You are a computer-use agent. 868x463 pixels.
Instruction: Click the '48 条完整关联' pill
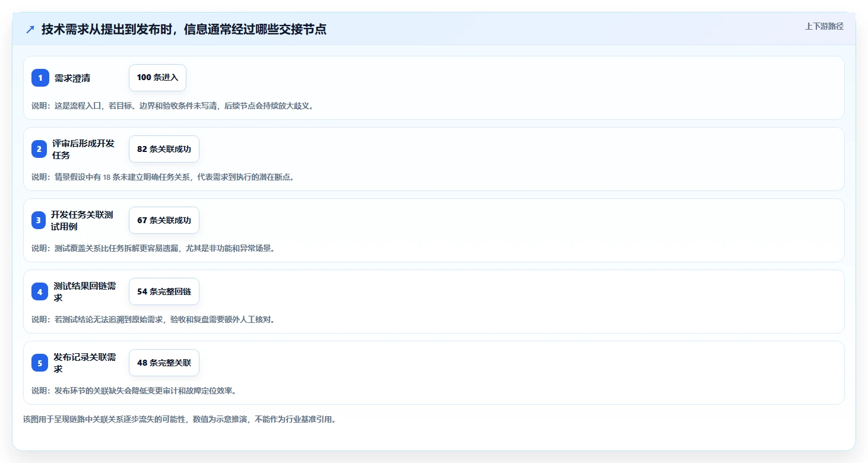(164, 363)
